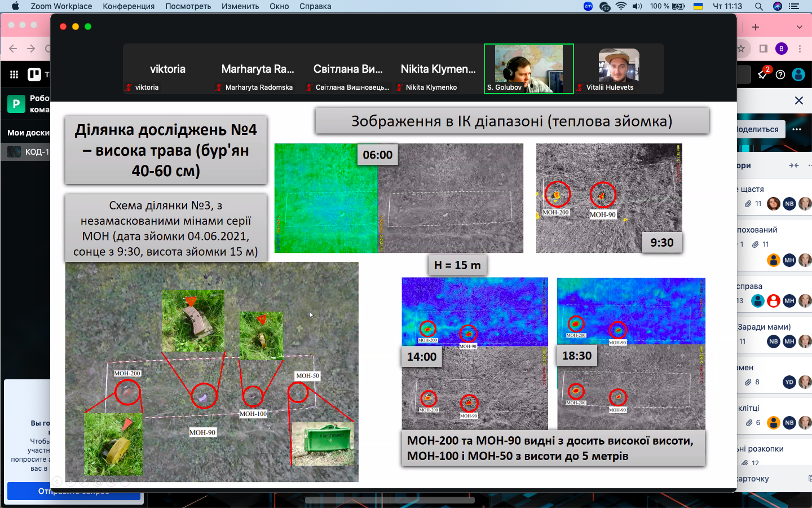Viewport: 812px width, 508px height.
Task: Select viktoria participant tile
Action: pyautogui.click(x=167, y=69)
